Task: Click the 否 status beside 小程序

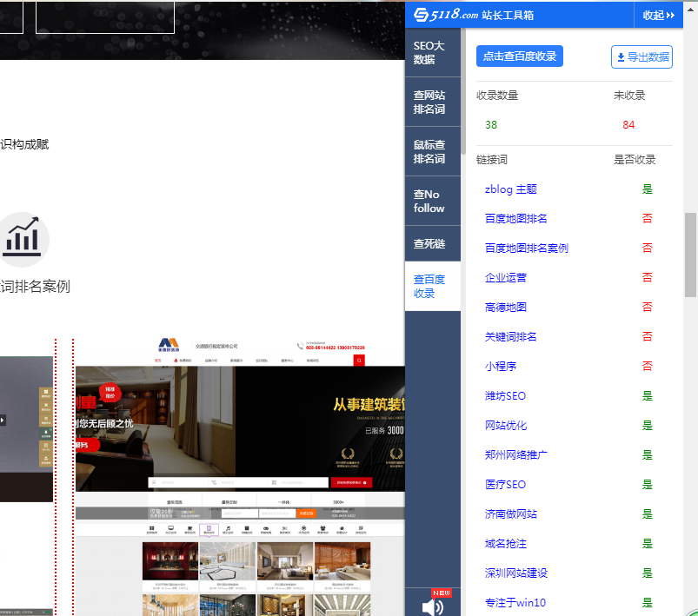Action: (x=647, y=366)
